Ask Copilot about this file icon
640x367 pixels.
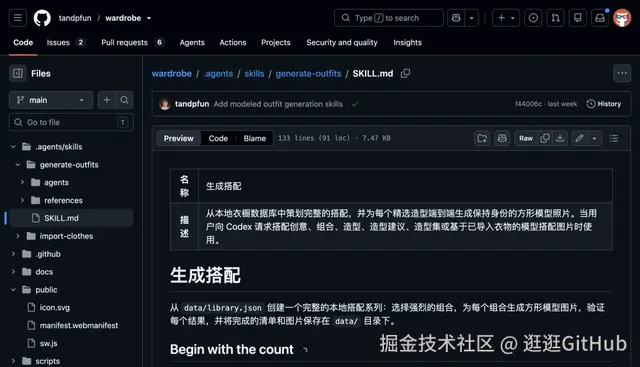(502, 138)
